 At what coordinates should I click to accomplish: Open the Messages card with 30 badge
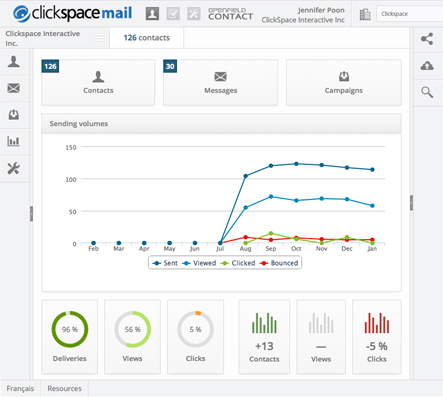[220, 82]
